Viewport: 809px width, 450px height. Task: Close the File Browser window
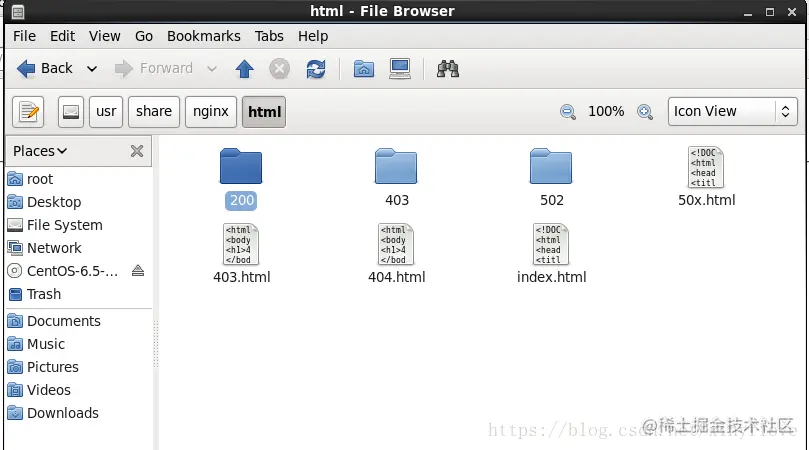(x=792, y=12)
